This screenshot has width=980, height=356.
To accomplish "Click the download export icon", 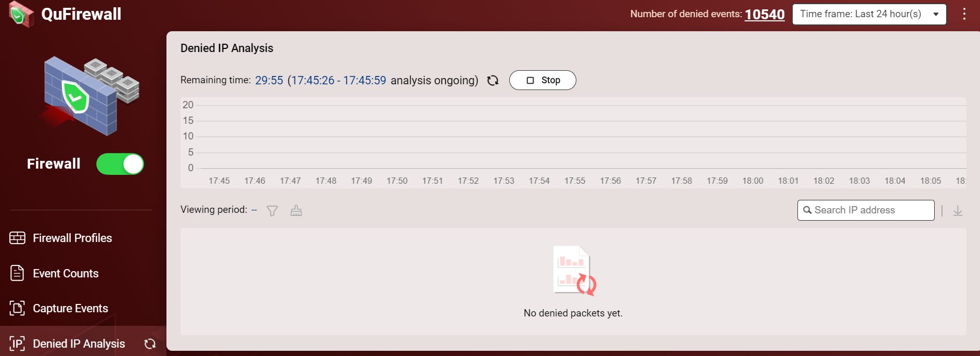I will click(x=958, y=211).
